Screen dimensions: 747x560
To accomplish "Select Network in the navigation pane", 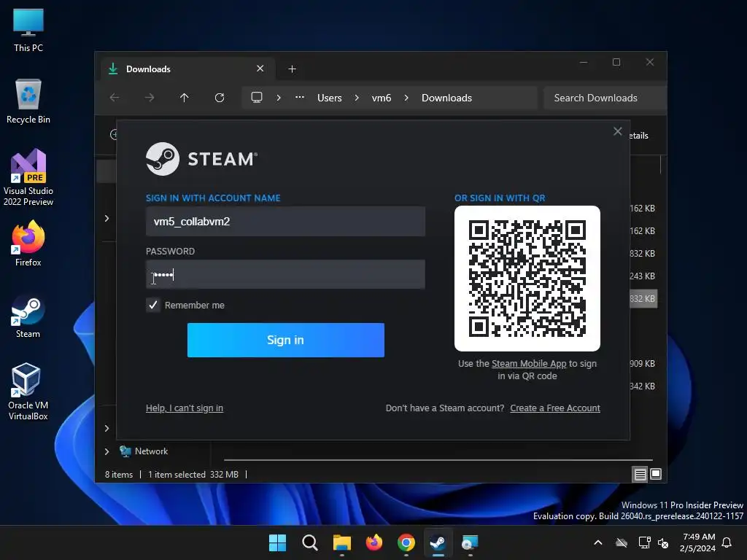I will click(151, 451).
